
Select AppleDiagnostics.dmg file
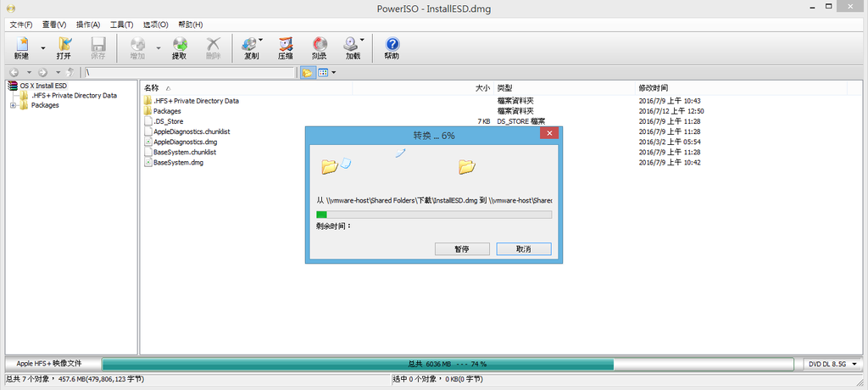click(186, 142)
